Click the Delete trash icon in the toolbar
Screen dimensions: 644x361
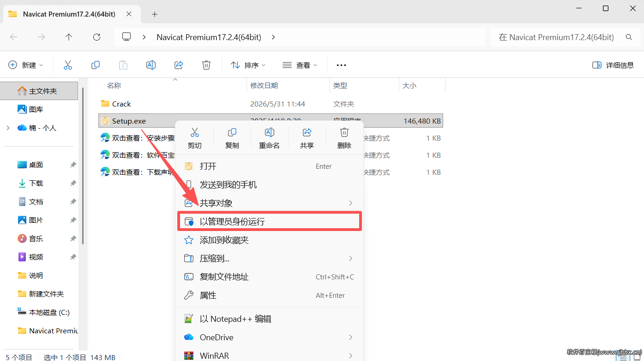point(207,65)
